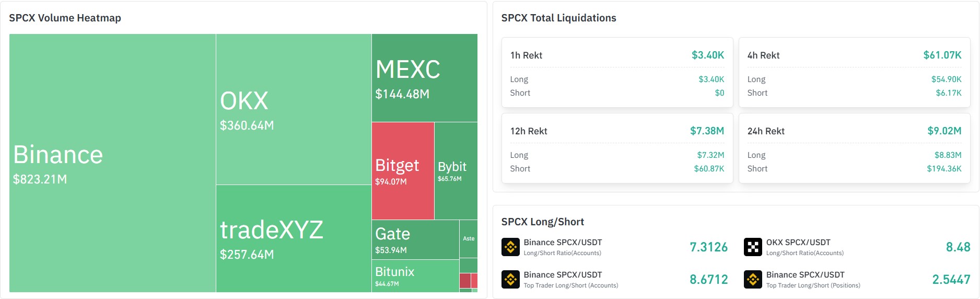The width and height of the screenshot is (980, 299).
Task: Click the Binance logo beside Top Trader Accounts
Action: (x=510, y=279)
